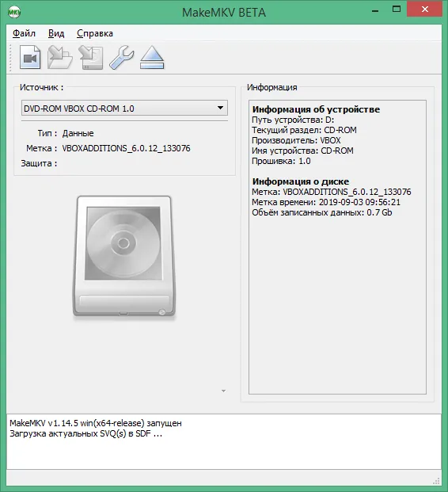Click the 'Имя устройства: CD-ROM' line
Viewport: 448px width, 492px height.
pyautogui.click(x=302, y=151)
